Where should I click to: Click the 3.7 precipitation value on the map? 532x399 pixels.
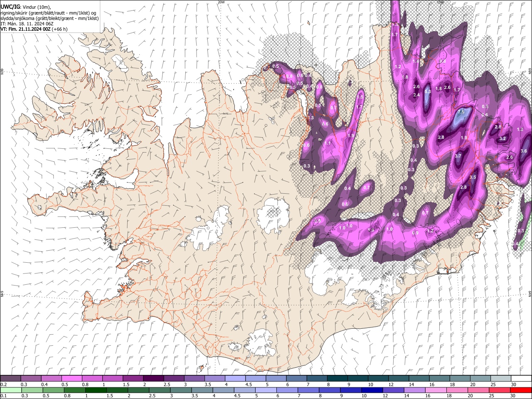pos(458,156)
